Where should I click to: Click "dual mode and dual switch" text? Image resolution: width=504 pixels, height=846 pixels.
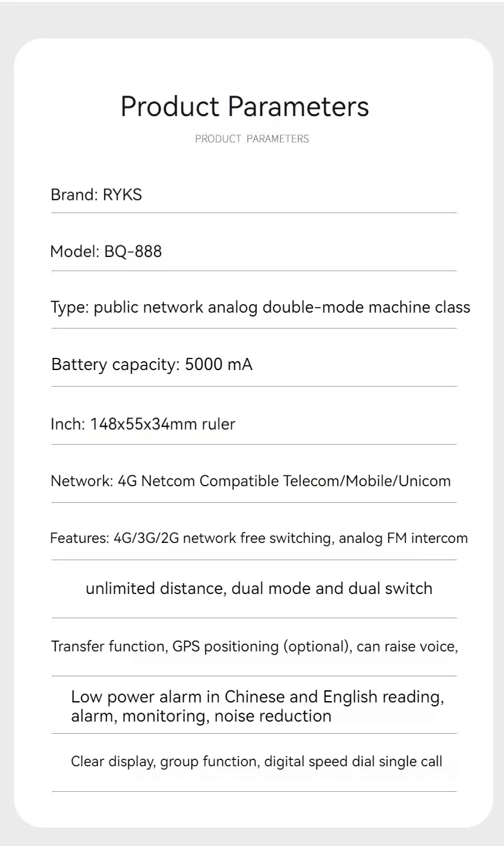[332, 589]
